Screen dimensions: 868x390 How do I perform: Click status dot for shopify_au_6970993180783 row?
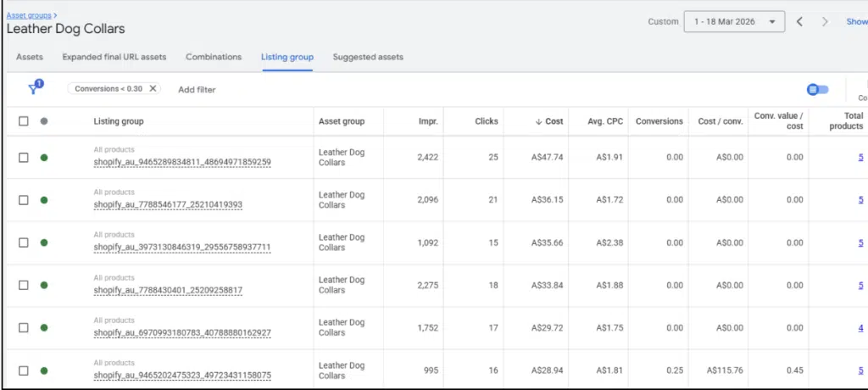[x=44, y=328]
